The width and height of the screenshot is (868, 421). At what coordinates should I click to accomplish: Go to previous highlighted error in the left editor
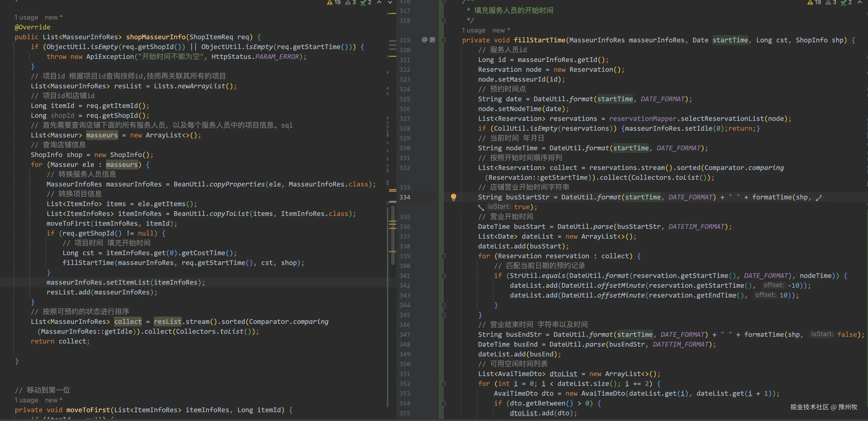tap(379, 2)
